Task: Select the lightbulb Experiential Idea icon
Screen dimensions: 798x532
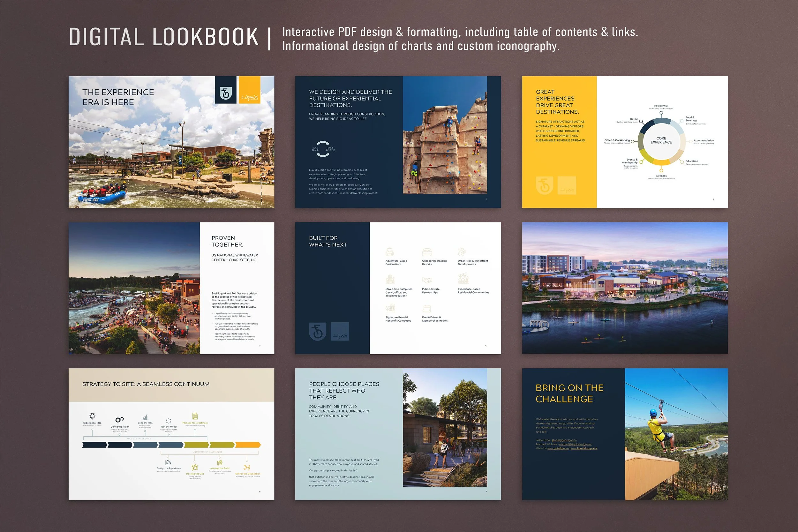Action: [x=93, y=417]
